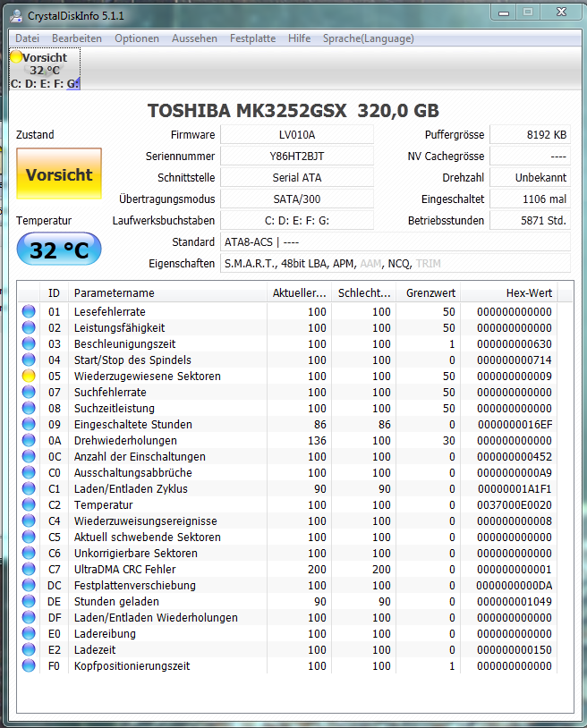Open the Datei menu
The width and height of the screenshot is (587, 728).
click(27, 38)
